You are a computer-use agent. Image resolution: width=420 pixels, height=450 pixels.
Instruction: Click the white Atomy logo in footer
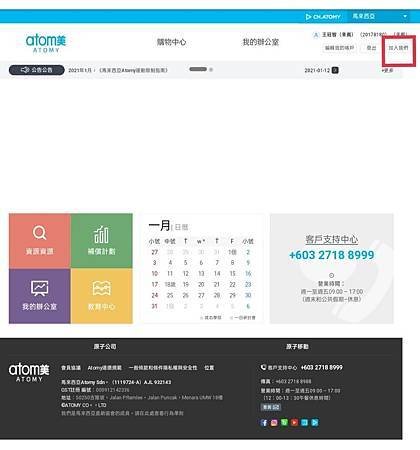tap(29, 372)
